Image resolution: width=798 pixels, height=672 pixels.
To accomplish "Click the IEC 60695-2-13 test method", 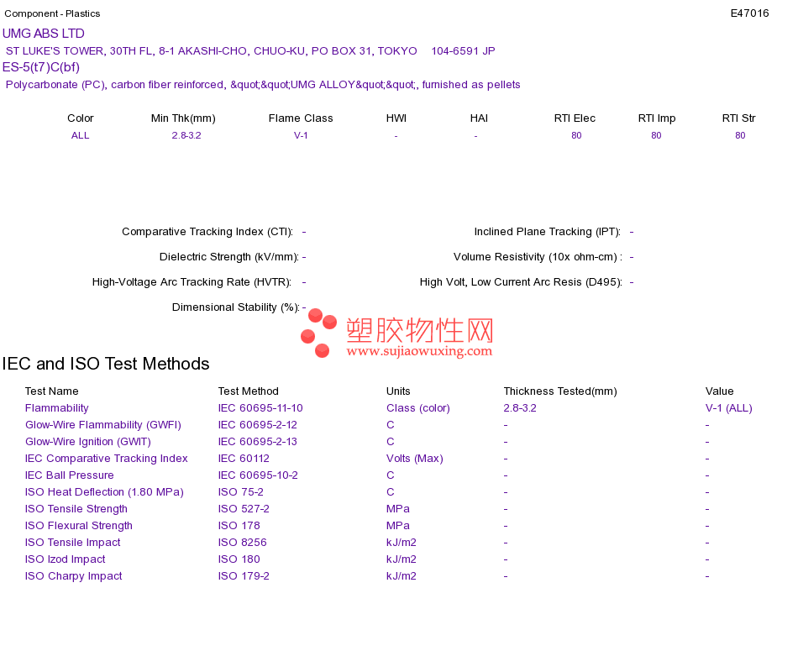I will point(258,441).
